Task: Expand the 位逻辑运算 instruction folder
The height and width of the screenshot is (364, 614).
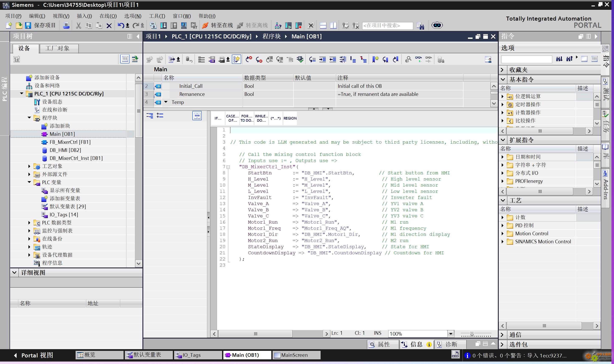Action: click(x=503, y=96)
